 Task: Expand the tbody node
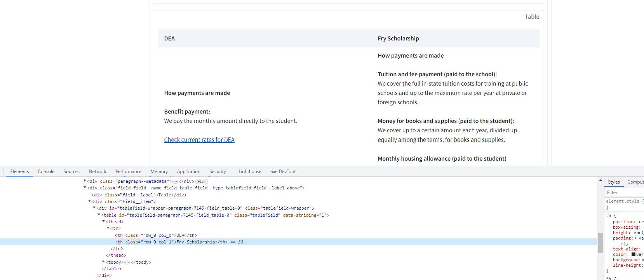point(103,262)
